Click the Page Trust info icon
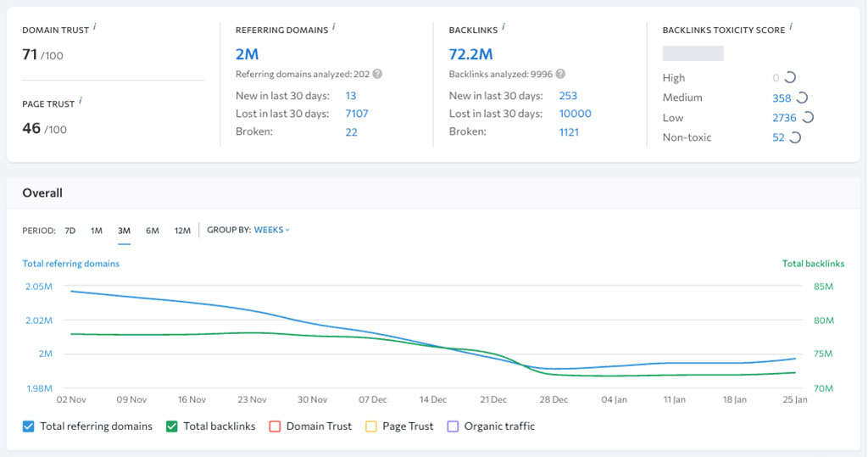 coord(81,100)
